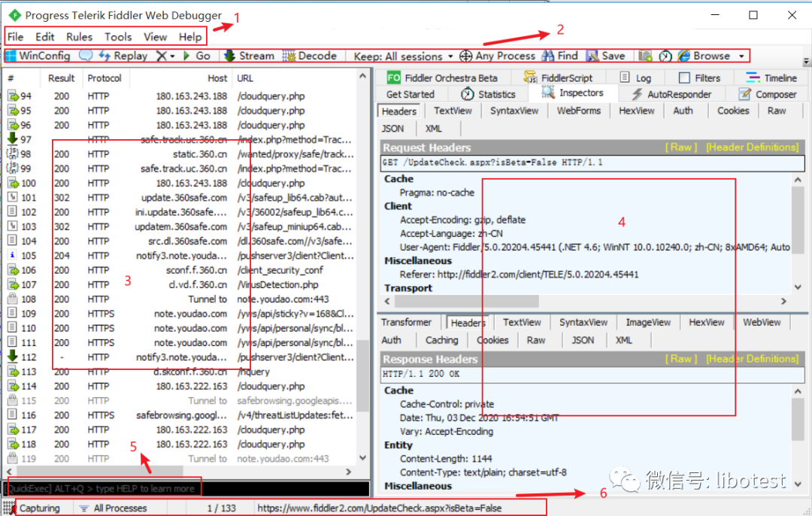Switch to the Statistics tab
The width and height of the screenshot is (812, 516).
pyautogui.click(x=489, y=94)
